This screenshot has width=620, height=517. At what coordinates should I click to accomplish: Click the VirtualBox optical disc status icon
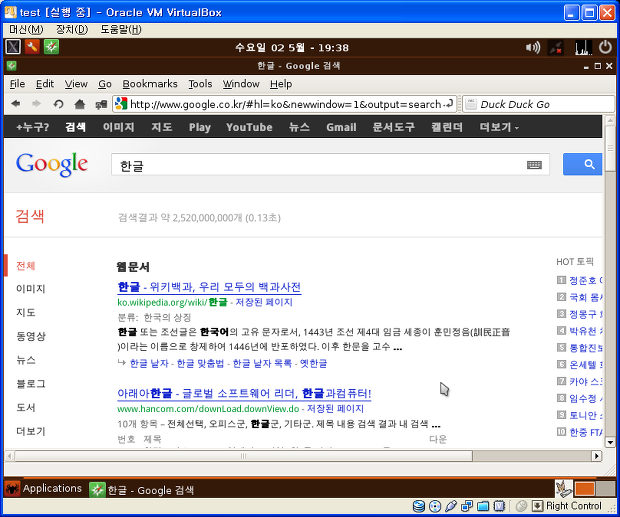click(435, 506)
